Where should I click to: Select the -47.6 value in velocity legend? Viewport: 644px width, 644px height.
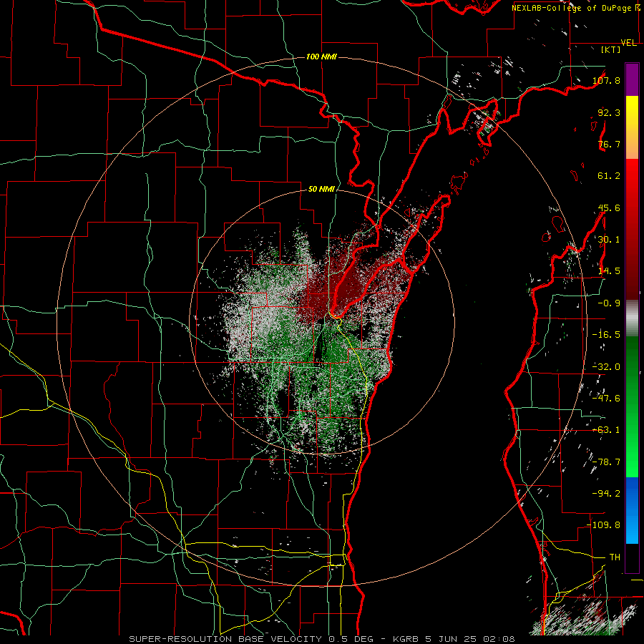click(606, 399)
